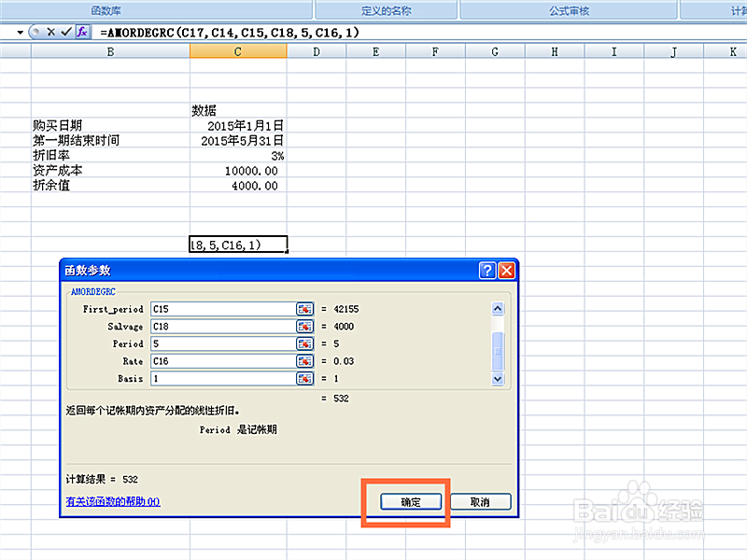Click the range selector icon next to Rate
Screen dimensions: 747x560
[305, 361]
